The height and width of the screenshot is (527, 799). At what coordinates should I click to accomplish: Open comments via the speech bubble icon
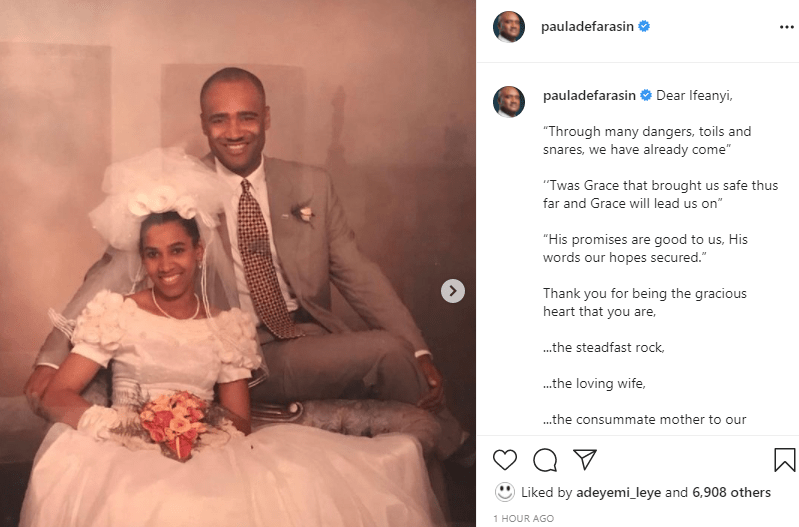[545, 460]
